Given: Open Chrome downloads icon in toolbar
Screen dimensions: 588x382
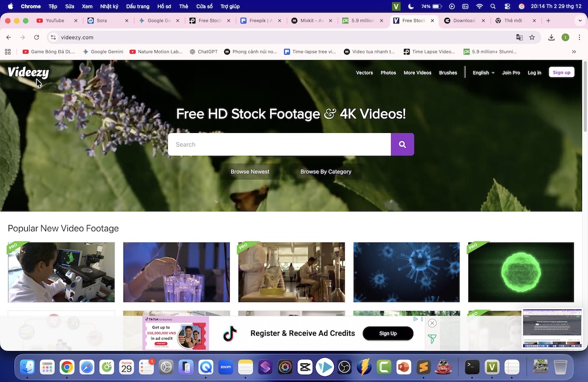Looking at the screenshot, I should [x=552, y=38].
